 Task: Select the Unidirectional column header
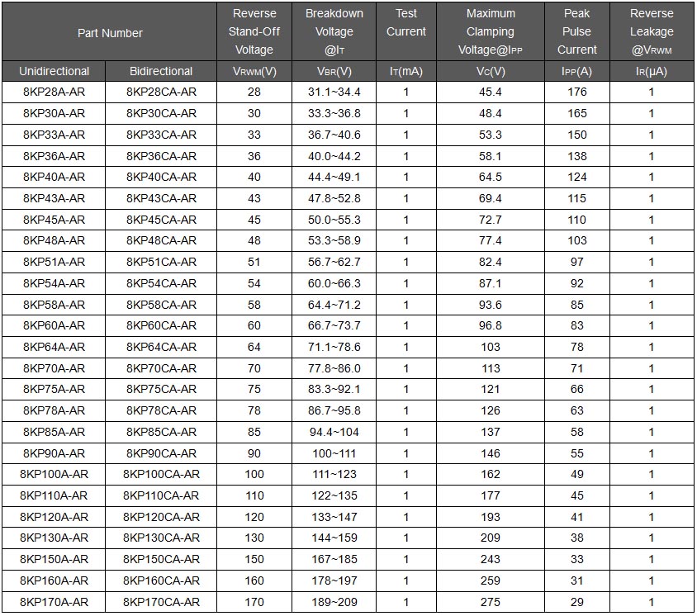[x=55, y=71]
